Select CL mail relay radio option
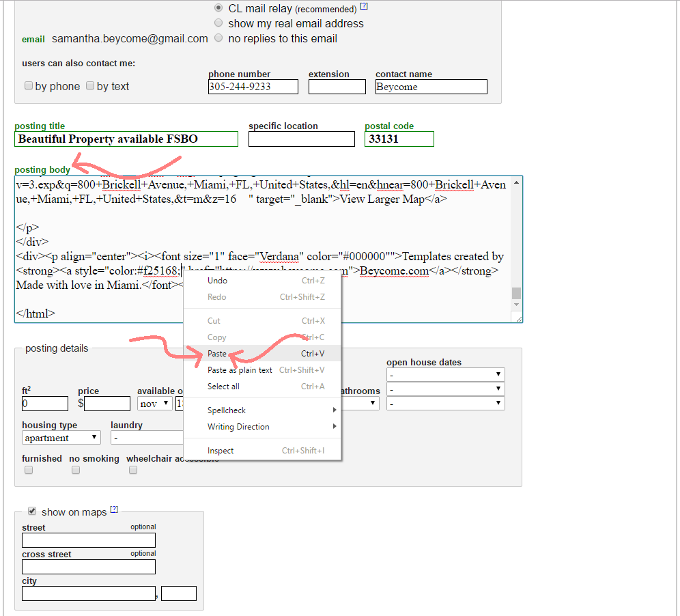This screenshot has height=616, width=680. pos(218,8)
